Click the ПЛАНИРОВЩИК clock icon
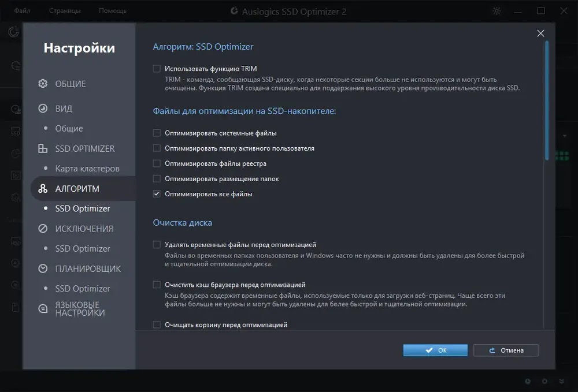 point(43,268)
